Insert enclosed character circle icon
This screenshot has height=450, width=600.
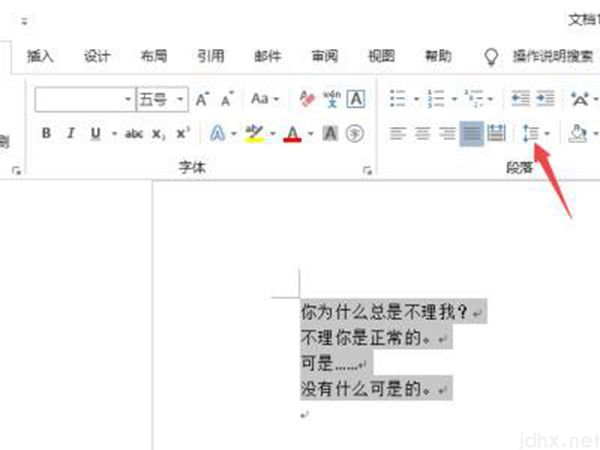355,134
